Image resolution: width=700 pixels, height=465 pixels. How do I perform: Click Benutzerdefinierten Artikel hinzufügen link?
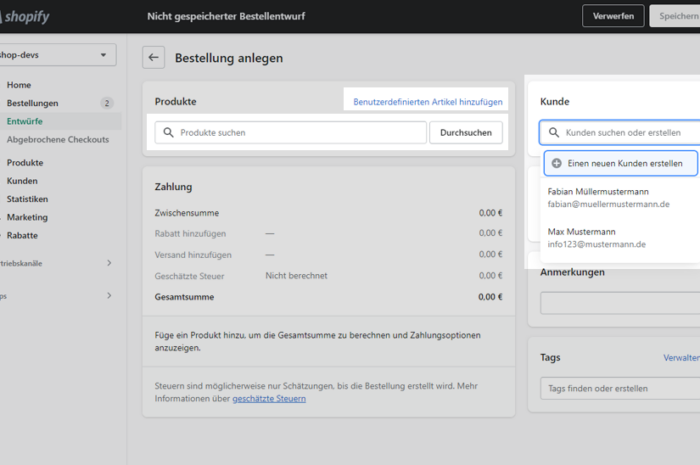click(428, 102)
